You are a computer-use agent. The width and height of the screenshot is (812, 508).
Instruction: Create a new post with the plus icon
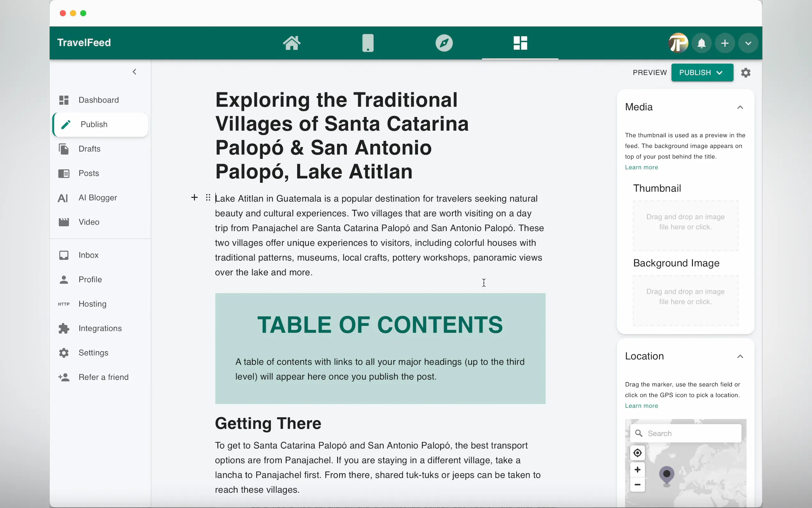tap(725, 43)
